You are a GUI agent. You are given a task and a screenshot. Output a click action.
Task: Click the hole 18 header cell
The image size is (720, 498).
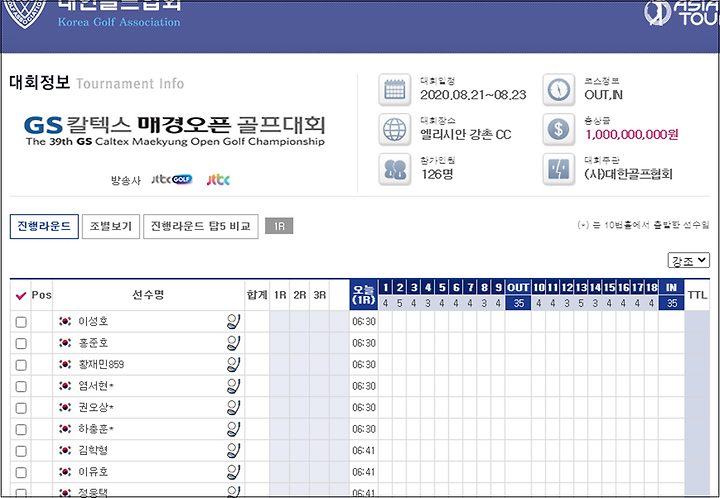point(652,287)
